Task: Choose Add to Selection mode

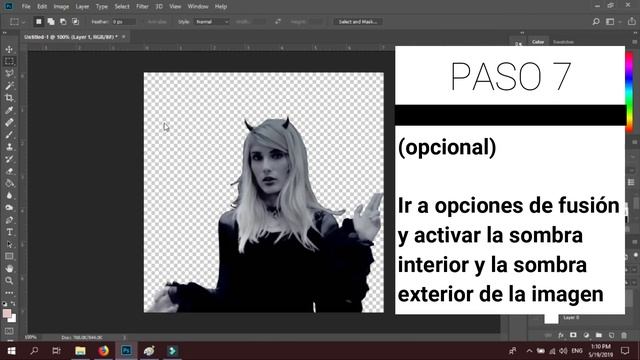Action: point(51,22)
